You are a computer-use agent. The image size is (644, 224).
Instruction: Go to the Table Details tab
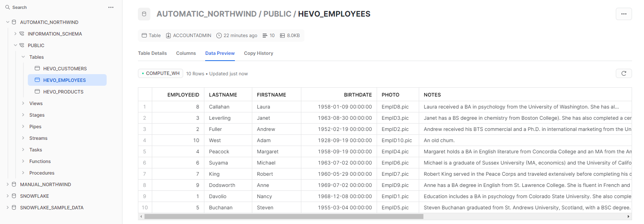[152, 53]
